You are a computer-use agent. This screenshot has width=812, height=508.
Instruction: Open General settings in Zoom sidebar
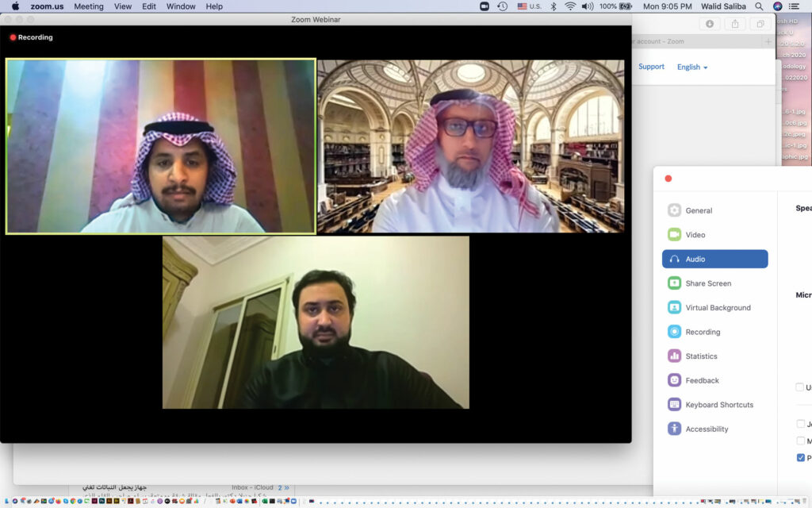(699, 210)
